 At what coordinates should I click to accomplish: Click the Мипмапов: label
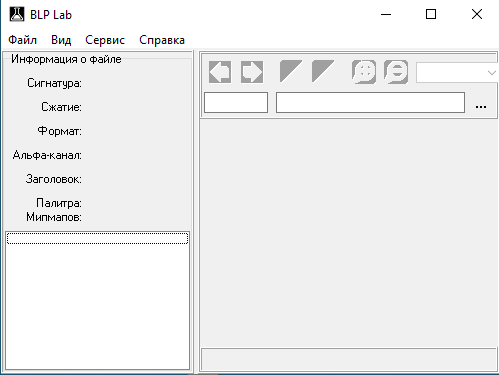pos(54,217)
